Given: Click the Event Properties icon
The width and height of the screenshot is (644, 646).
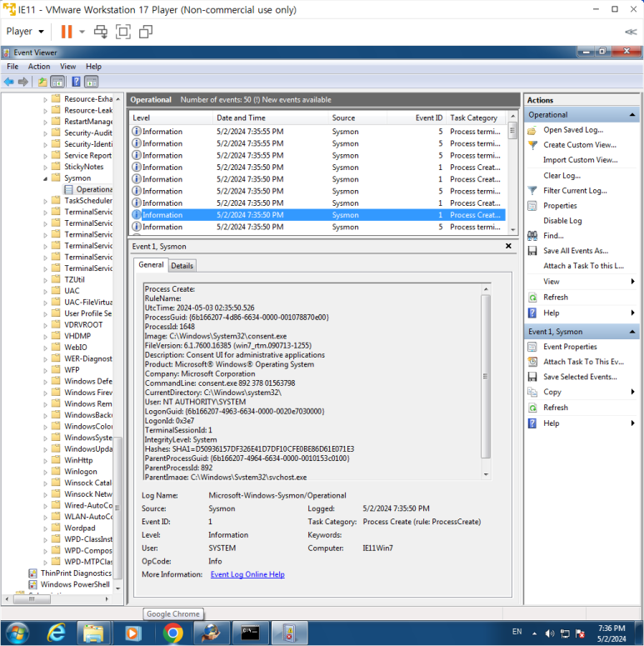Looking at the screenshot, I should point(532,347).
